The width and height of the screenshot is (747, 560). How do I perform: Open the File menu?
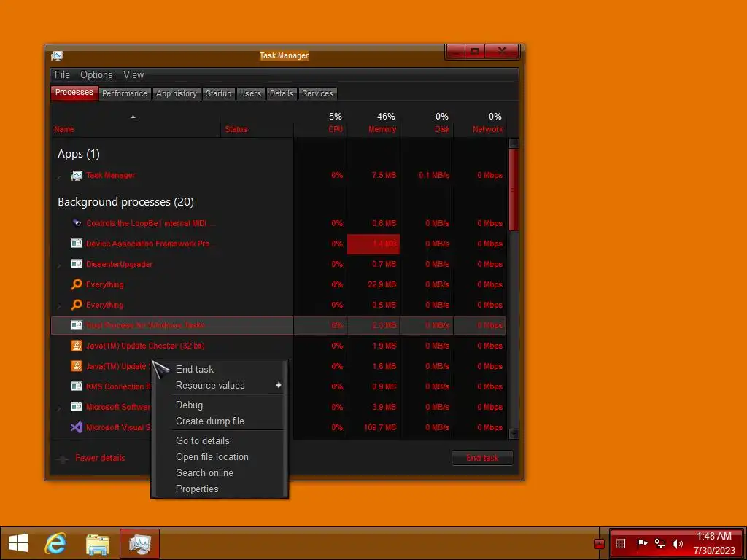tap(62, 75)
